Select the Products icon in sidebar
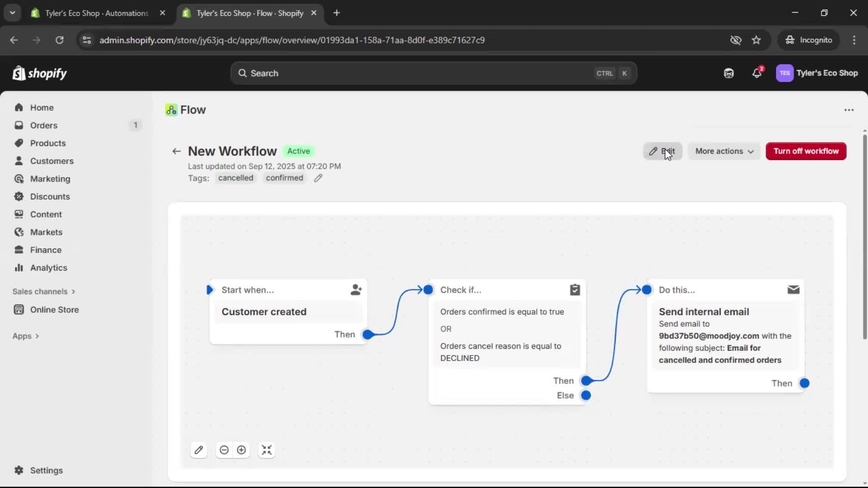Image resolution: width=868 pixels, height=488 pixels. tap(47, 143)
